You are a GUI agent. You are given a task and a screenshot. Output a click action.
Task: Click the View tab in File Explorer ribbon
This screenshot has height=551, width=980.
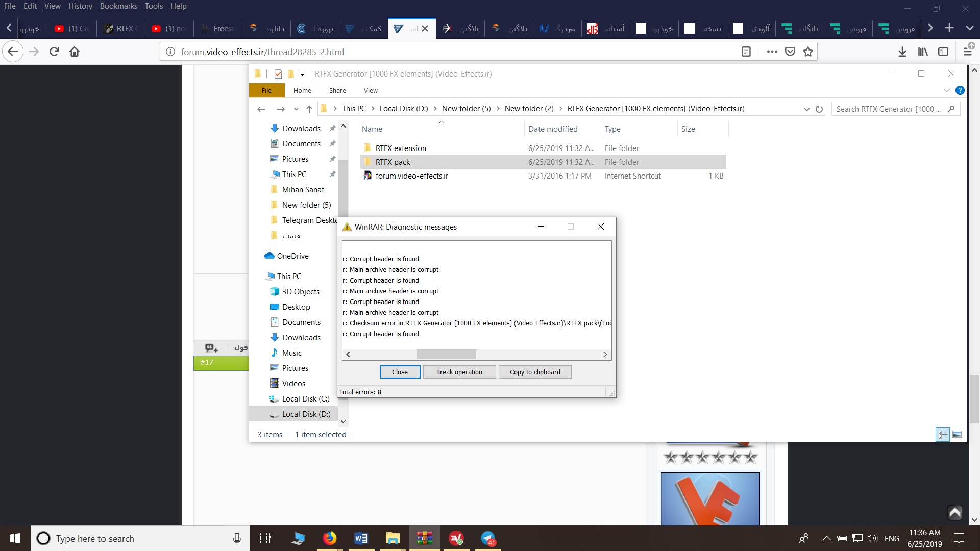point(371,90)
